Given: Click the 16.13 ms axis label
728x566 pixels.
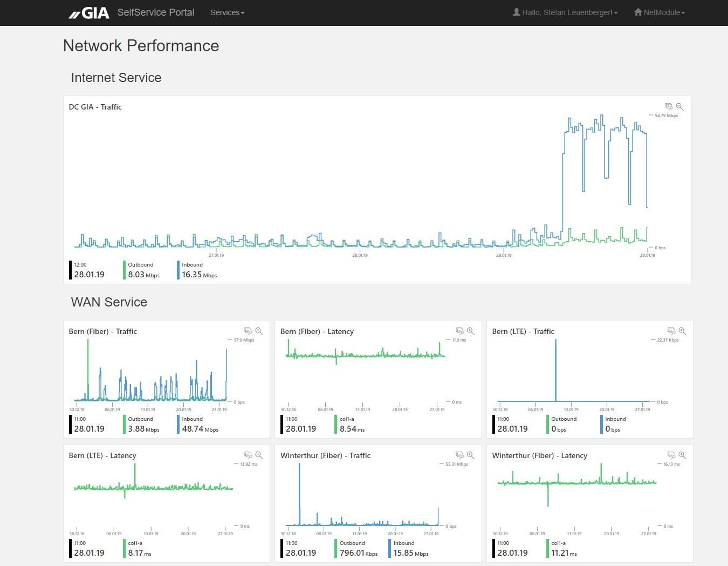Looking at the screenshot, I should (x=671, y=464).
